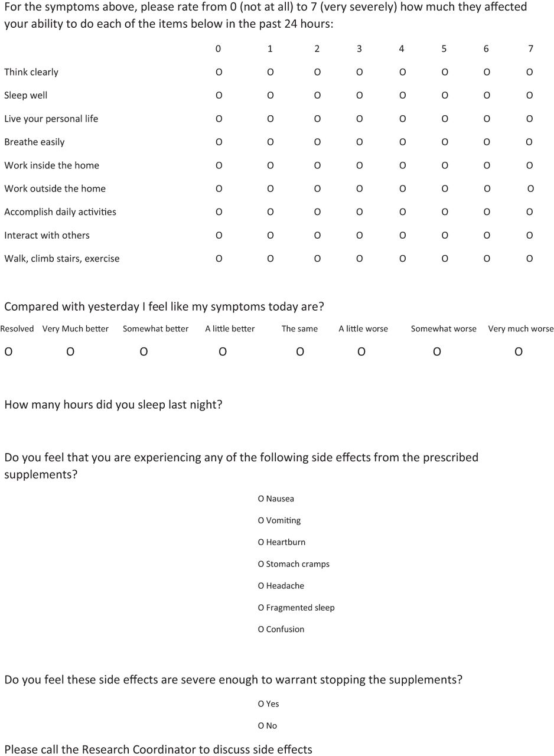
Task: Choose rating 3 for Live your personal life
Action: 359,119
